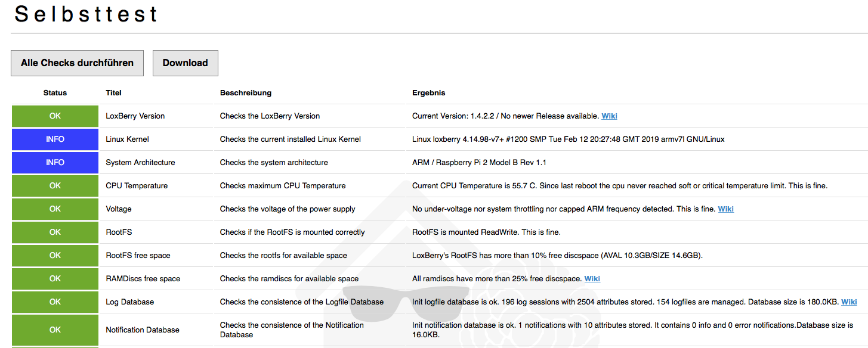Image resolution: width=868 pixels, height=348 pixels.
Task: Click the Status column header
Action: pos(55,93)
